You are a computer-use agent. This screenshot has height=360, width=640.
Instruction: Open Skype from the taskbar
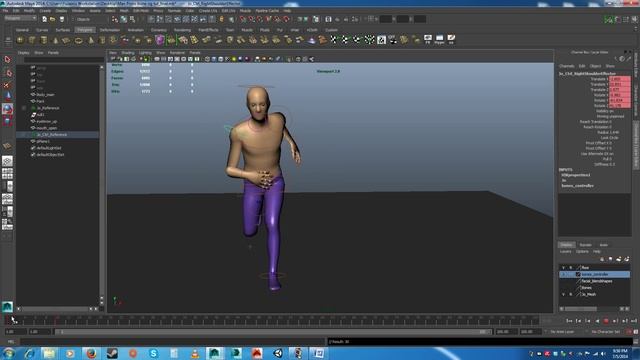click(153, 353)
